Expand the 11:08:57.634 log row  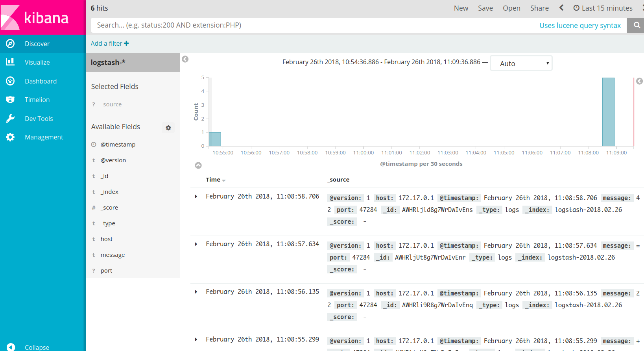196,244
